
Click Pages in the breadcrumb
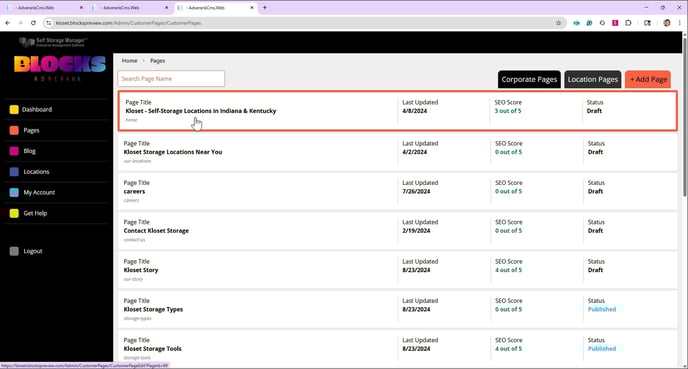158,61
